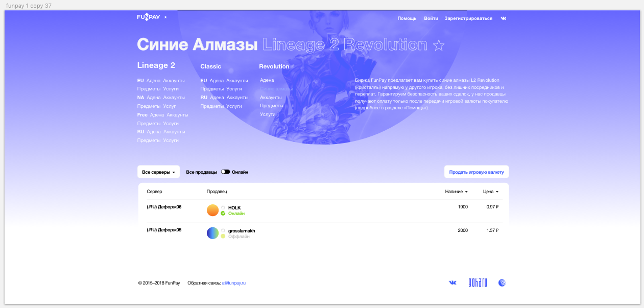644x308 pixels.
Task: Click the star icon beside seller HOLK
Action: click(223, 207)
